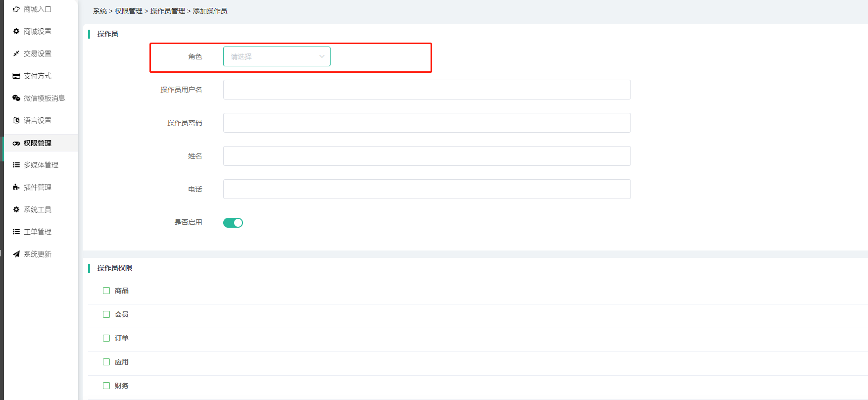This screenshot has width=868, height=400.
Task: Click the 角色 dropdown chevron arrow
Action: point(322,56)
